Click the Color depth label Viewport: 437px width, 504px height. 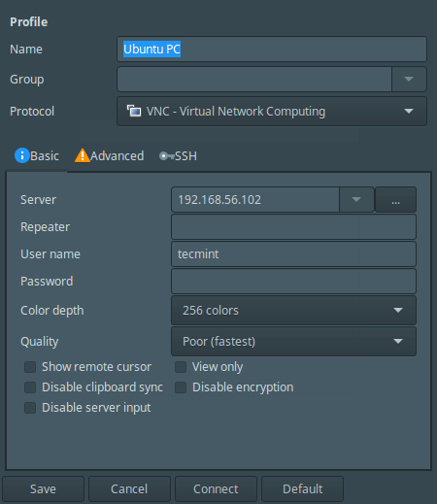click(x=52, y=311)
